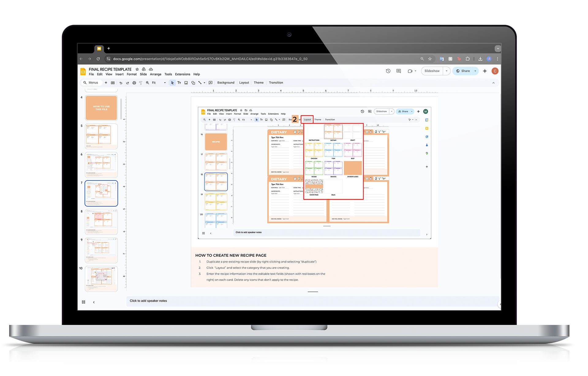The image size is (588, 376).
Task: Open Gemini sparkle assistant icon
Action: click(x=485, y=71)
